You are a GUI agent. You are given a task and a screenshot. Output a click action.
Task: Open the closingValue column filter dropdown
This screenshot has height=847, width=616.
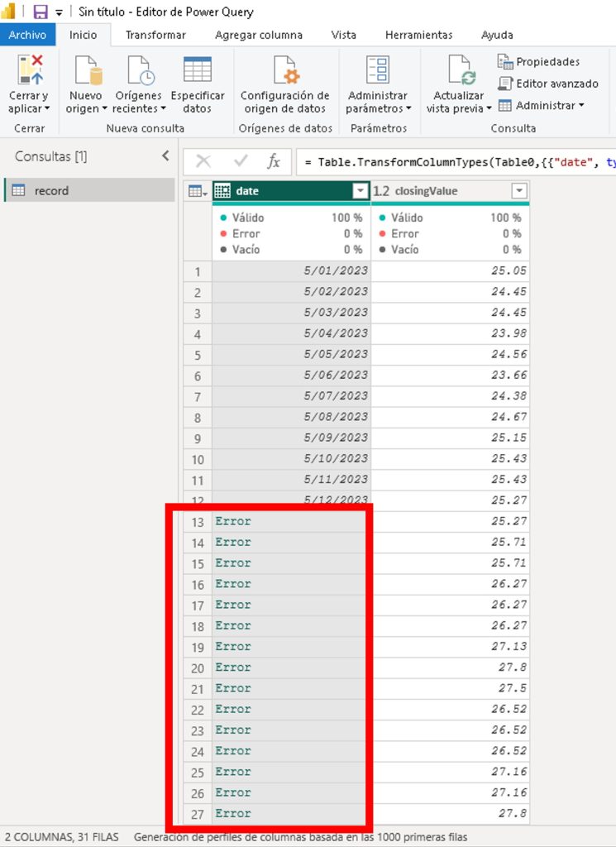pyautogui.click(x=518, y=191)
